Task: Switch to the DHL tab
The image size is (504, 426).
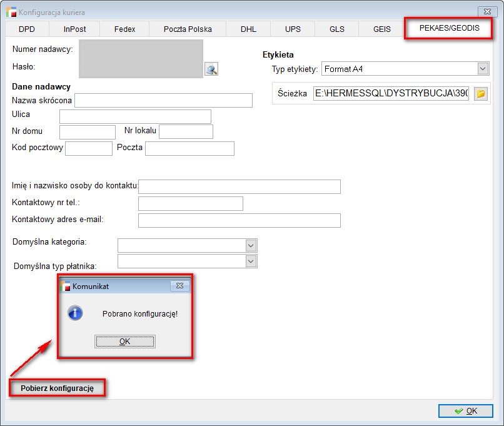Action: [x=249, y=29]
